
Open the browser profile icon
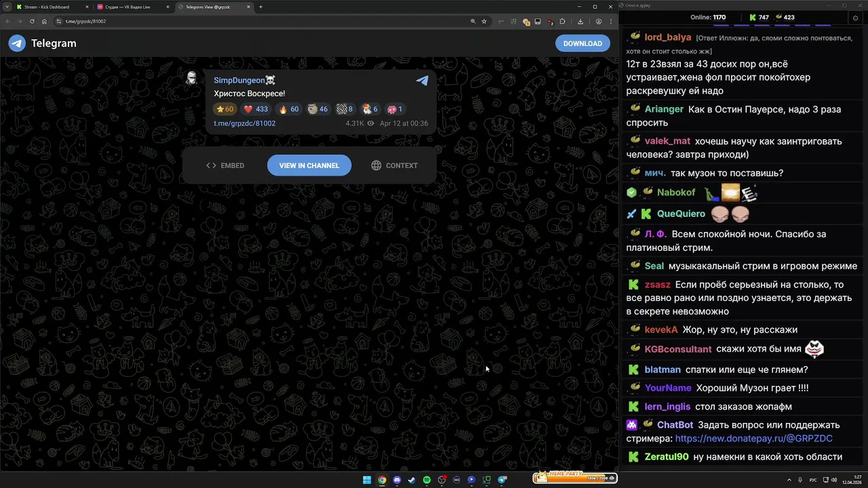click(x=598, y=21)
